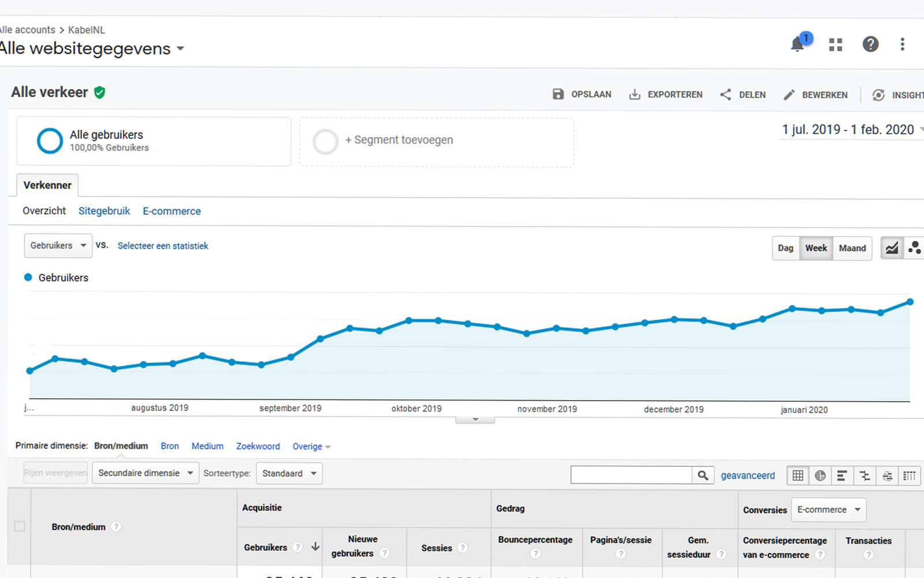Switch to line chart view icon
This screenshot has height=578, width=924.
click(x=892, y=248)
